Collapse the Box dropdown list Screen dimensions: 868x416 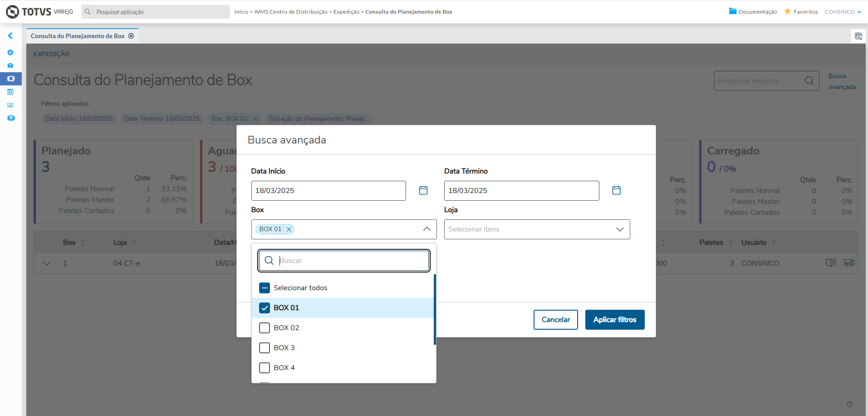pyautogui.click(x=427, y=229)
